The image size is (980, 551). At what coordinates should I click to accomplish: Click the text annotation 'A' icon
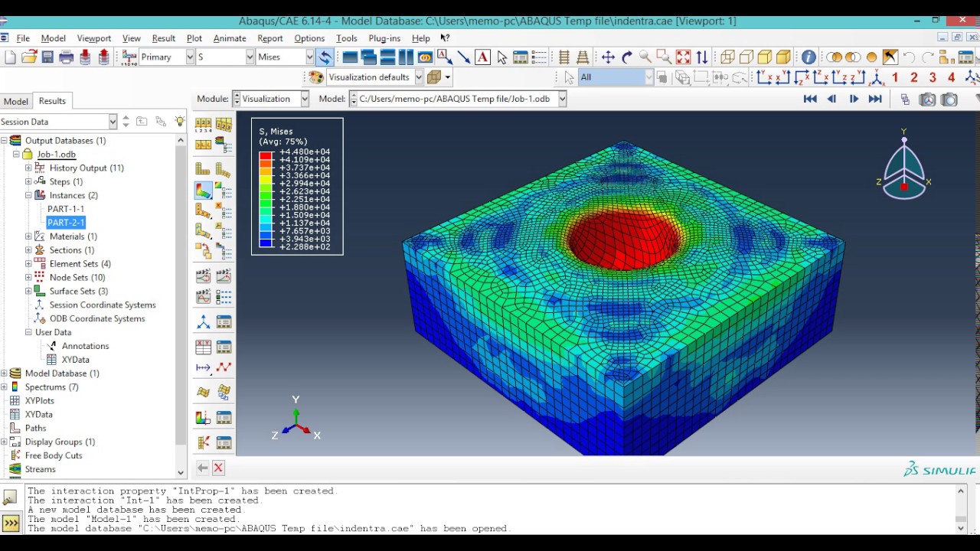482,57
